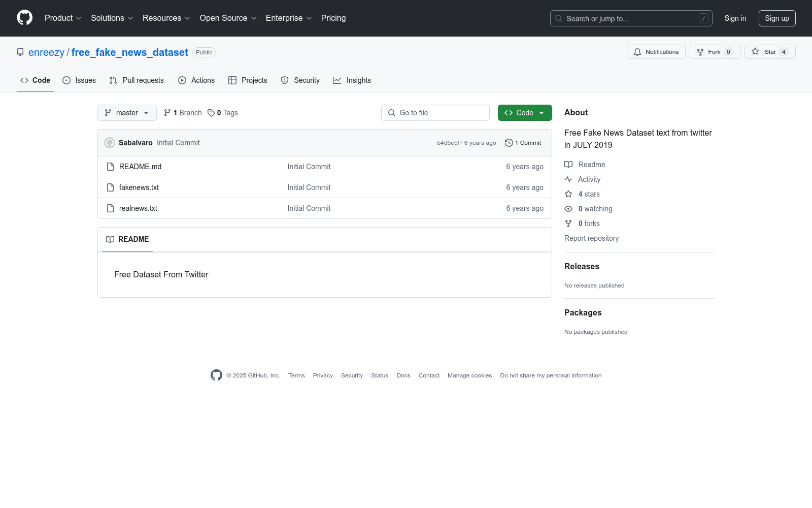Open the Insights tab
Image resolution: width=812 pixels, height=508 pixels.
tap(352, 80)
